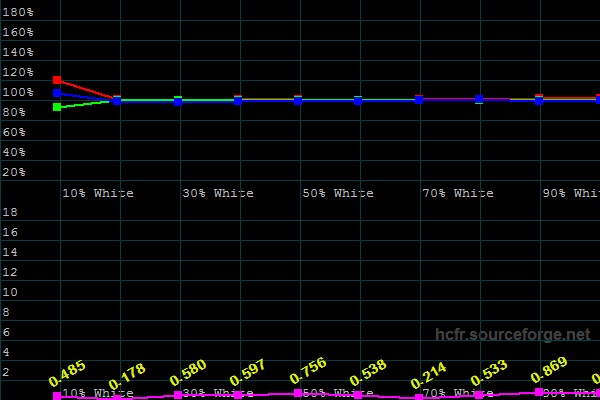This screenshot has height=400, width=600.
Task: Click the delta E axis label 16
Action: (x=10, y=232)
